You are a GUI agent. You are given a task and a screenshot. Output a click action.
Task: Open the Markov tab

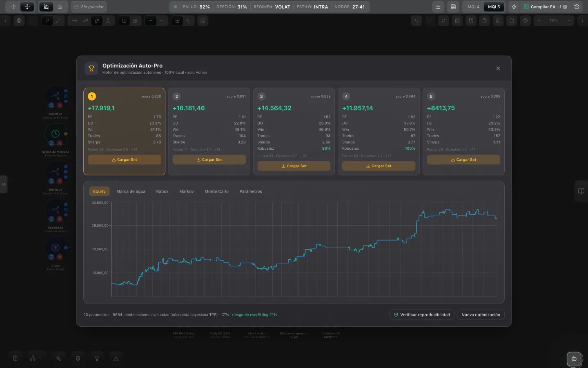pyautogui.click(x=187, y=191)
